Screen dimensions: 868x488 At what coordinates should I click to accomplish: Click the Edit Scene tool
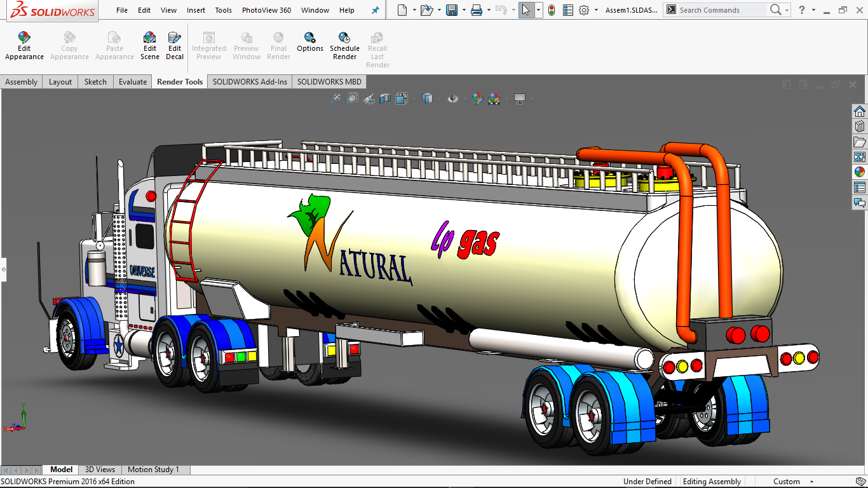pyautogui.click(x=150, y=46)
